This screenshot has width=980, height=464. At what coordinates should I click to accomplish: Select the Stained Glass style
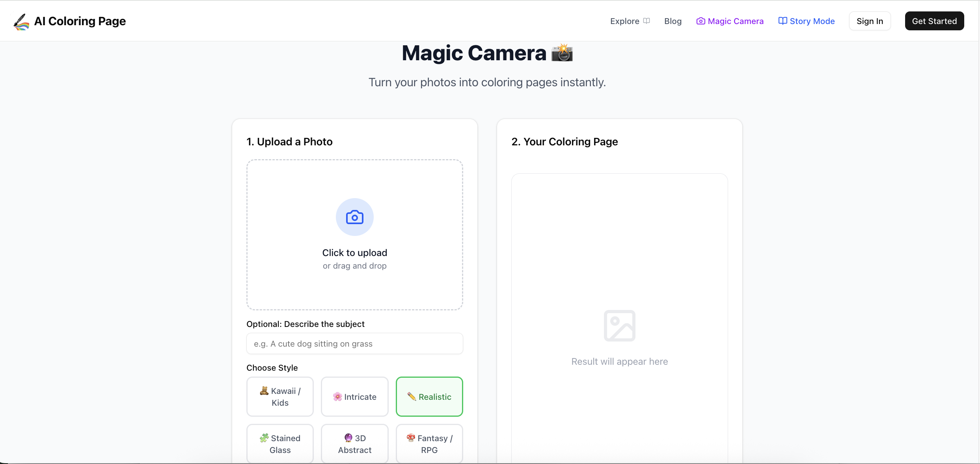click(280, 444)
